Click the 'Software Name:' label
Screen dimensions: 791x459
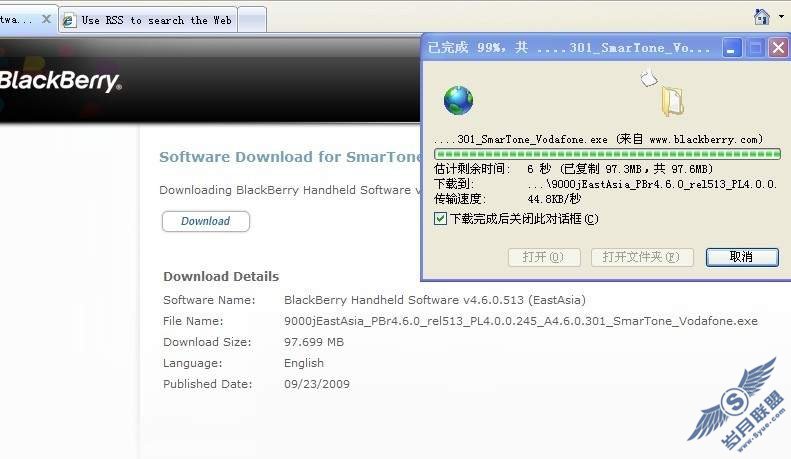coord(209,300)
